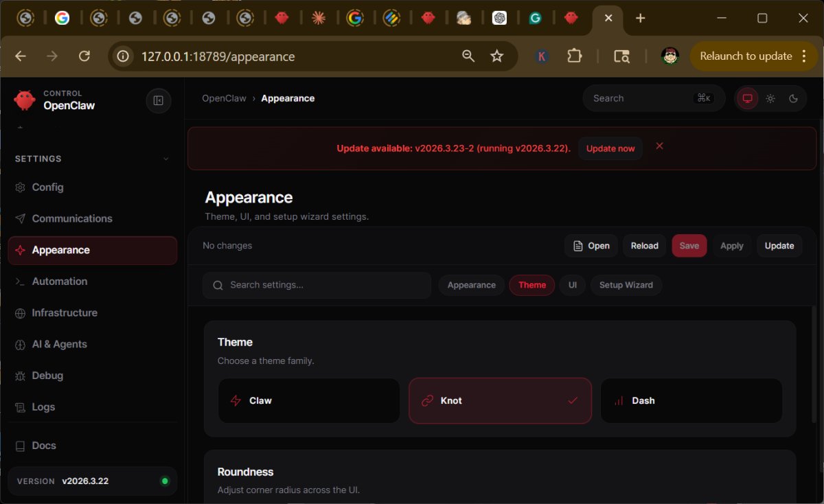Screen dimensions: 824x504
Task: Open a new browser tab
Action: pos(641,19)
